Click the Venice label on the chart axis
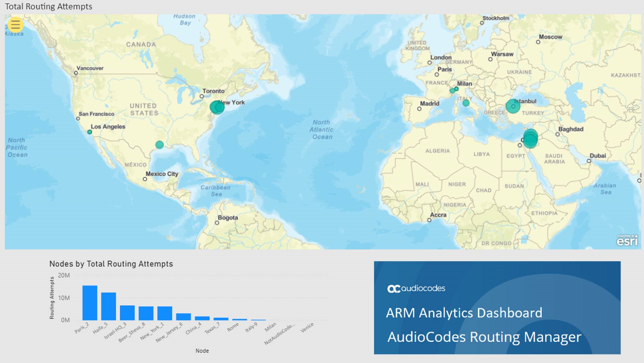Screen dimensions: 644x363 pos(307,328)
